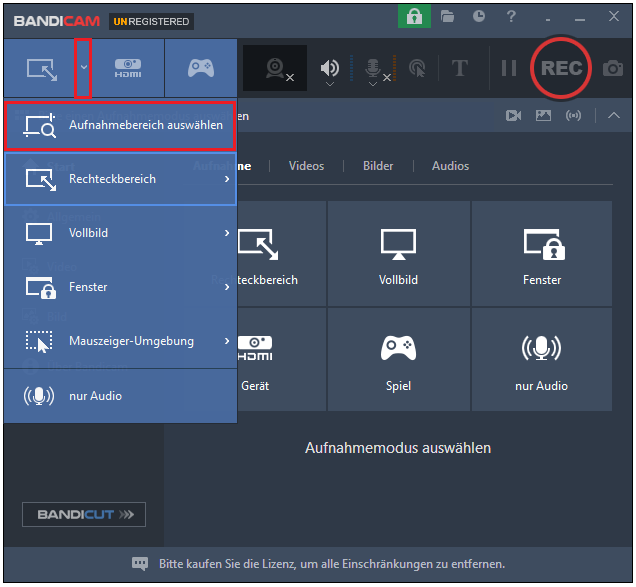The width and height of the screenshot is (636, 587).
Task: Expand Rechteckbereich submenu arrow
Action: 227,179
